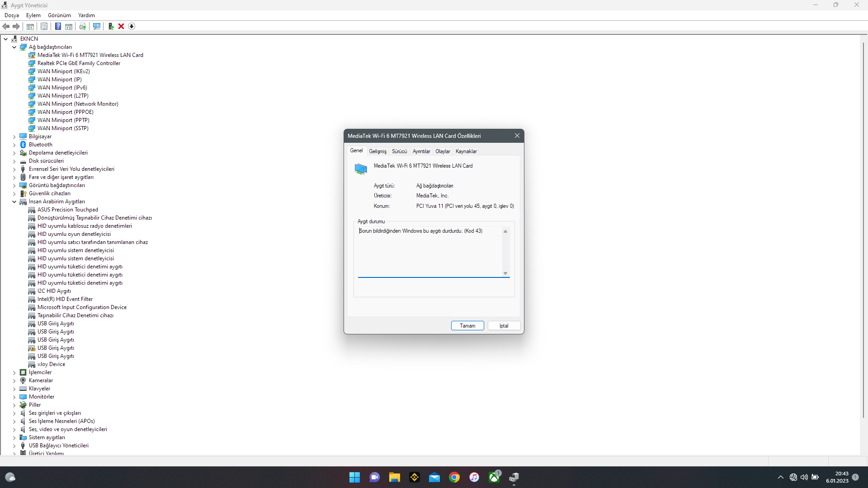Collapse the Ağ bağdaştırıcıları node
Image resolution: width=868 pixels, height=488 pixels.
(x=14, y=47)
